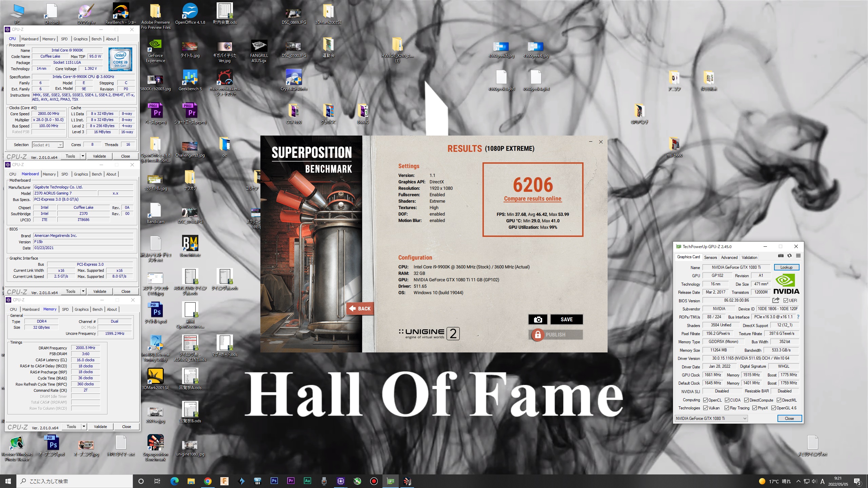The height and width of the screenshot is (488, 868).
Task: Toggle the PhysX checkbox
Action: pos(754,408)
